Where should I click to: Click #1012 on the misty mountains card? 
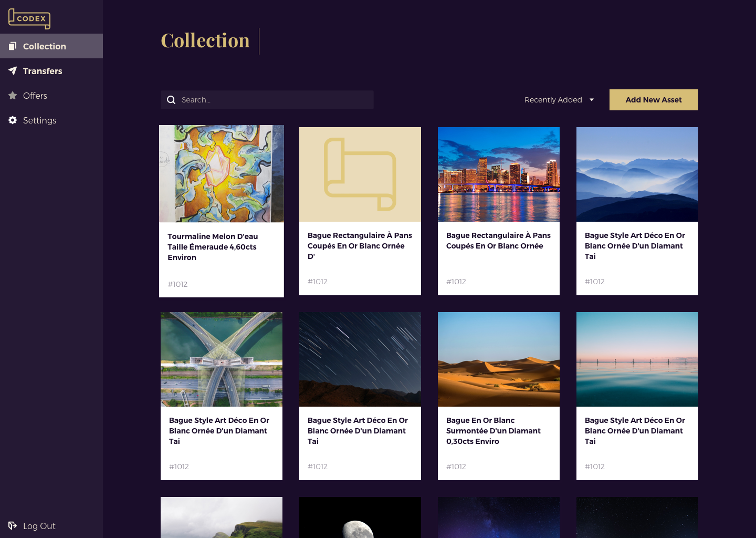point(595,282)
